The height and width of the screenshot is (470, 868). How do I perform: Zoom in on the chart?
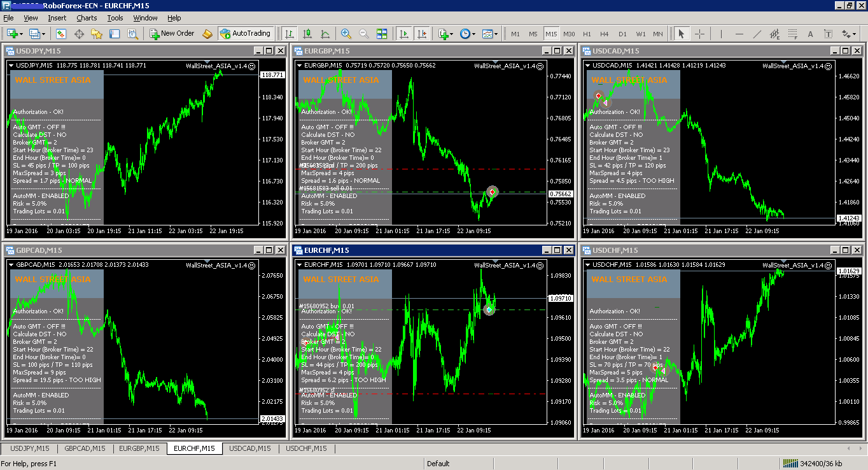point(346,34)
